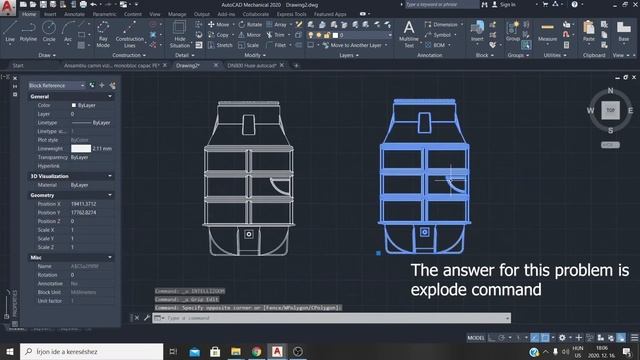Open File Explorer from the taskbar
Screen dimensions: 640x360
pyautogui.click(x=236, y=351)
